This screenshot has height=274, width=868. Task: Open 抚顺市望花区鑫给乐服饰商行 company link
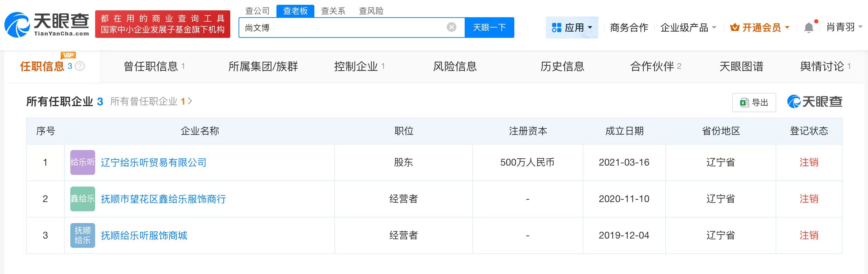(x=163, y=199)
